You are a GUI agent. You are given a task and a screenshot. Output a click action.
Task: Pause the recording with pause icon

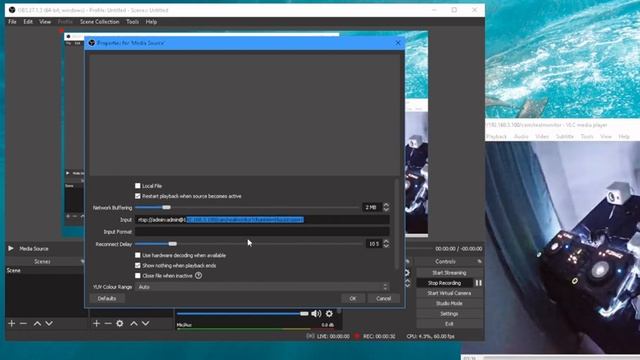478,283
